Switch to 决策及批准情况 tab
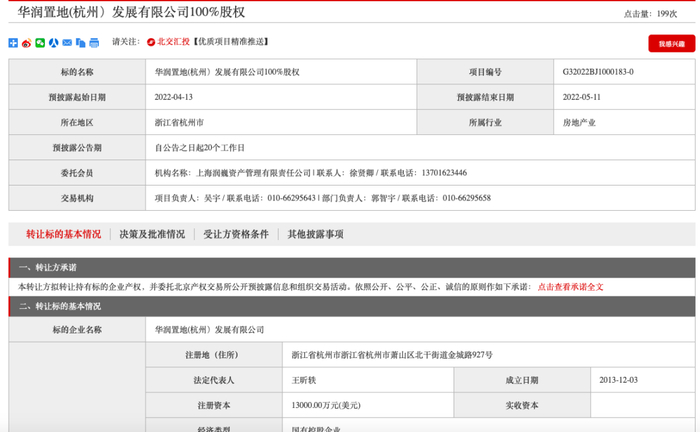 pyautogui.click(x=152, y=234)
